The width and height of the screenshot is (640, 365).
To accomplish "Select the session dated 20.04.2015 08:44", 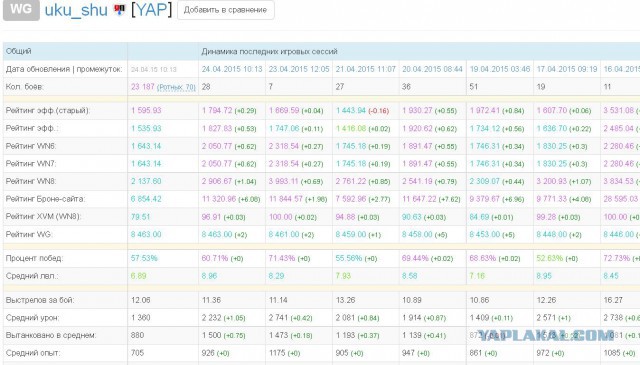I will pyautogui.click(x=432, y=69).
